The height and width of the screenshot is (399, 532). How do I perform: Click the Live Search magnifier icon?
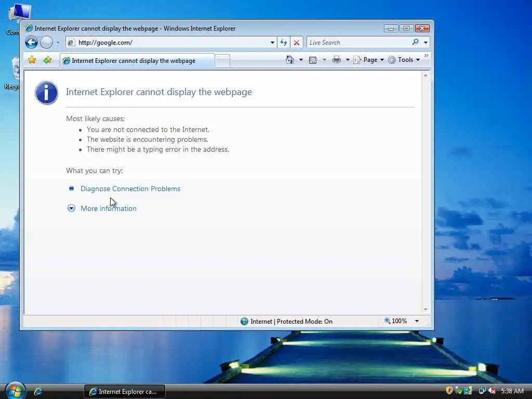tap(415, 42)
